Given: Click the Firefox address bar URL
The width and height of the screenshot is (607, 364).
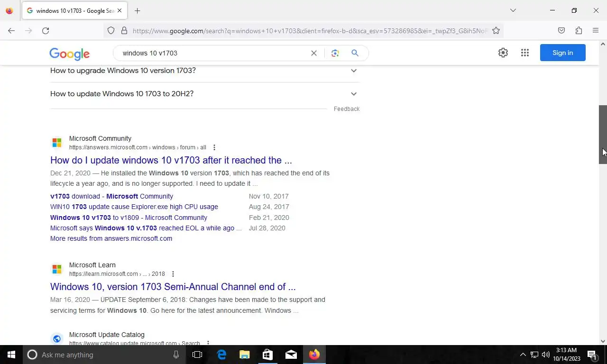Looking at the screenshot, I should click(310, 30).
